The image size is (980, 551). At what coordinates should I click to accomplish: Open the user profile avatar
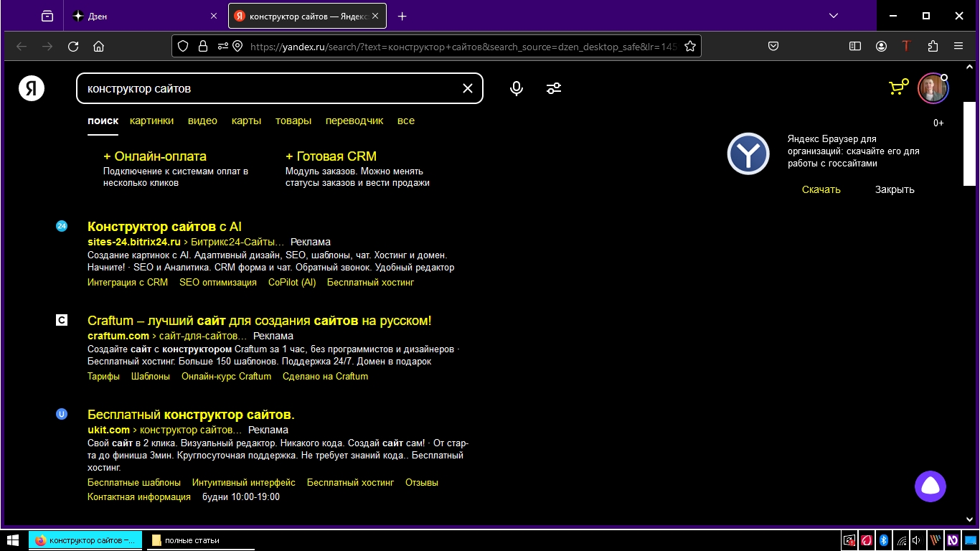[933, 88]
